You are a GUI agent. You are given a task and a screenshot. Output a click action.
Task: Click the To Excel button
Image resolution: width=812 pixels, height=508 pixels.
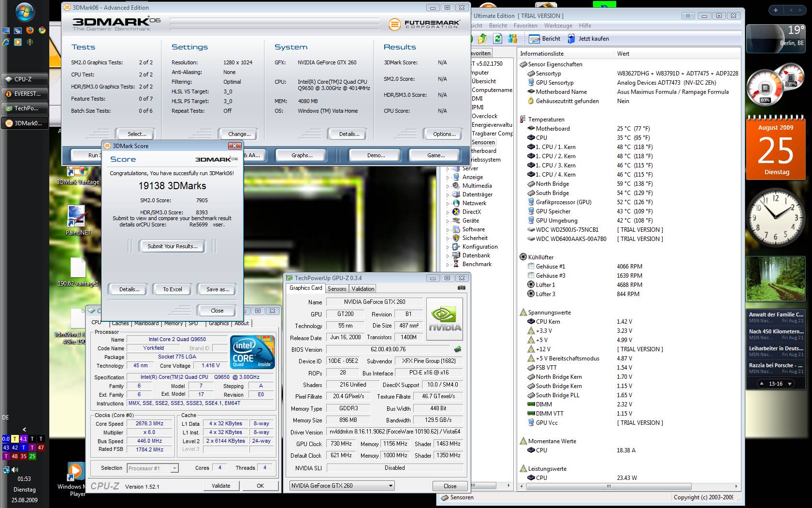coord(173,289)
